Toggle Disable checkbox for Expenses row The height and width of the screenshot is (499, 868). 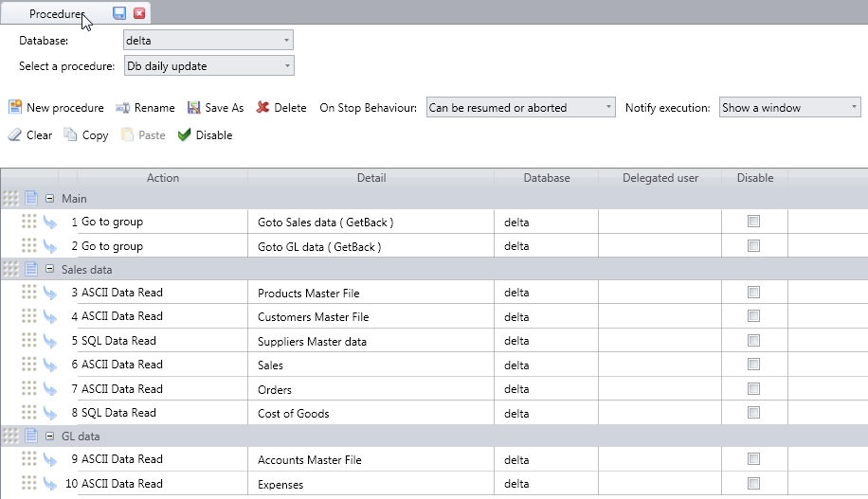(753, 484)
